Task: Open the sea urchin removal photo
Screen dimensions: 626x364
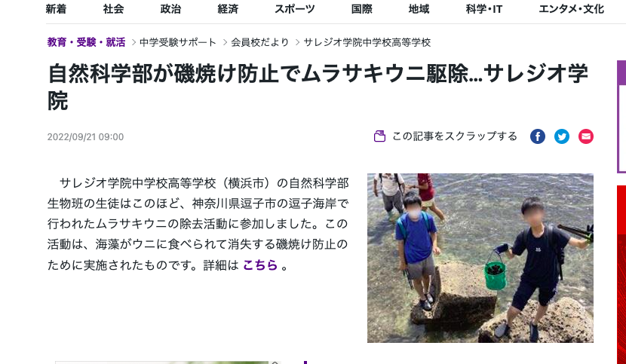Action: pos(480,258)
